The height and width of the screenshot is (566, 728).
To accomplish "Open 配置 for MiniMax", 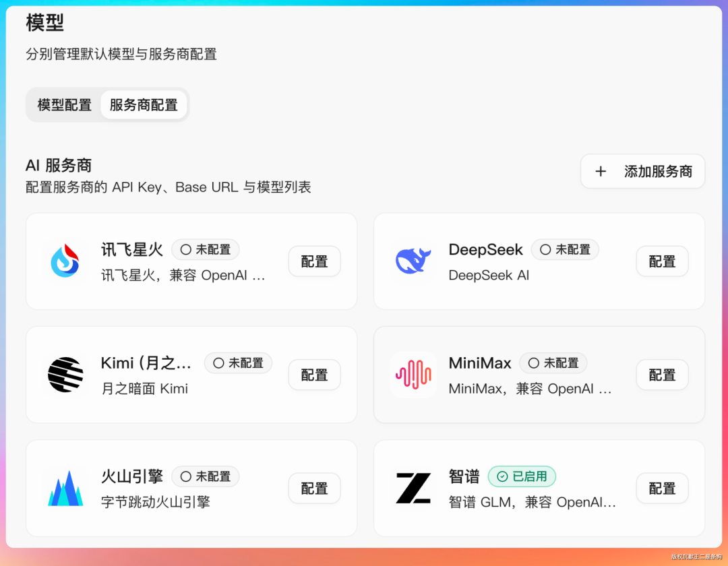I will (x=662, y=375).
